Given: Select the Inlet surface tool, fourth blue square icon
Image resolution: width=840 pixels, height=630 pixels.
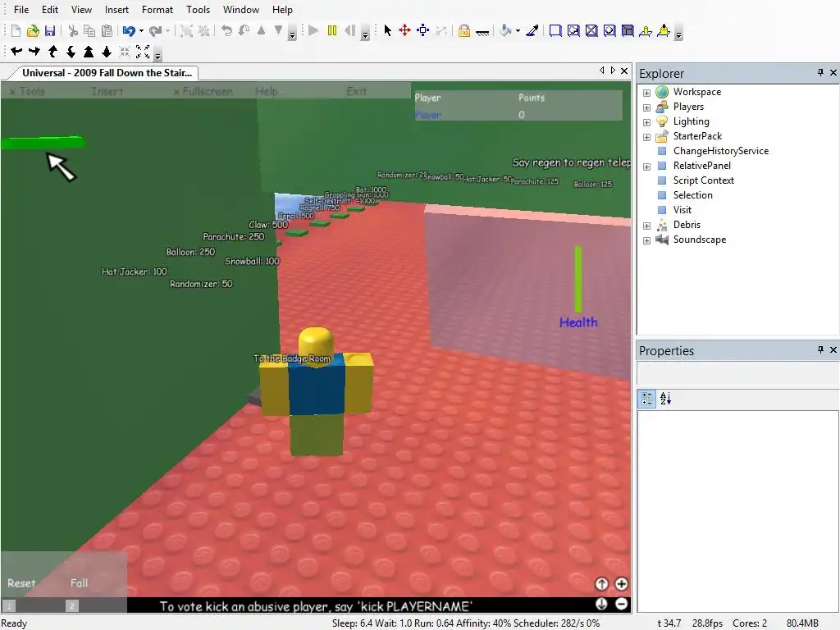Looking at the screenshot, I should point(609,30).
